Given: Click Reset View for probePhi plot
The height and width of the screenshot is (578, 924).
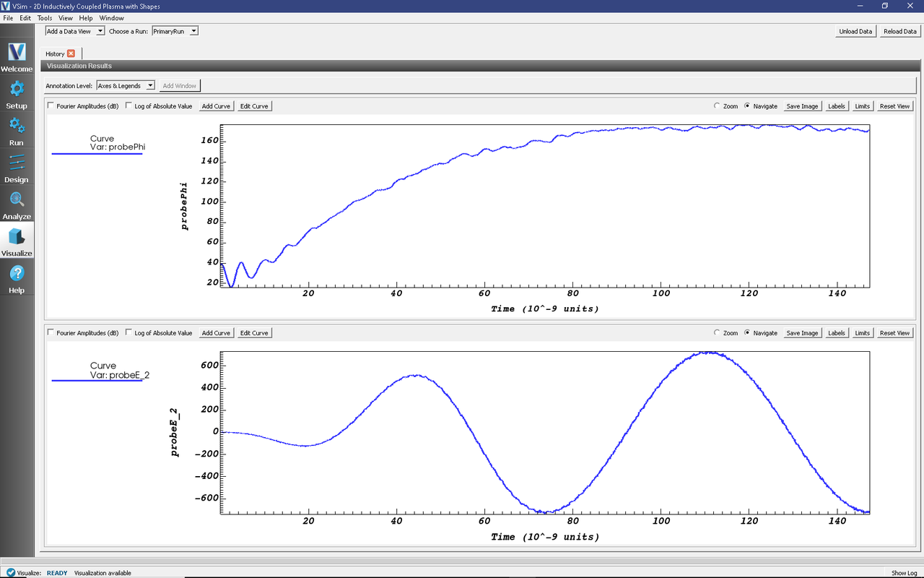Looking at the screenshot, I should coord(894,106).
